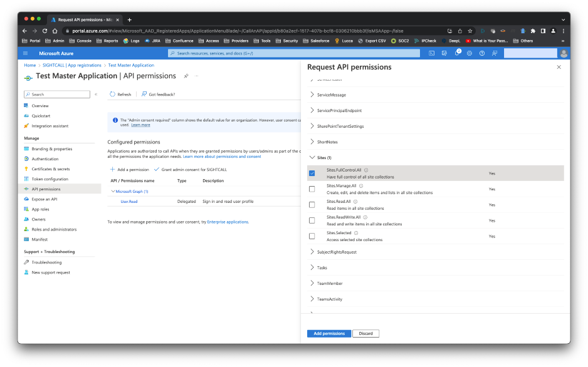Click the Refresh toolbar button
The width and height of the screenshot is (588, 367).
tap(120, 95)
